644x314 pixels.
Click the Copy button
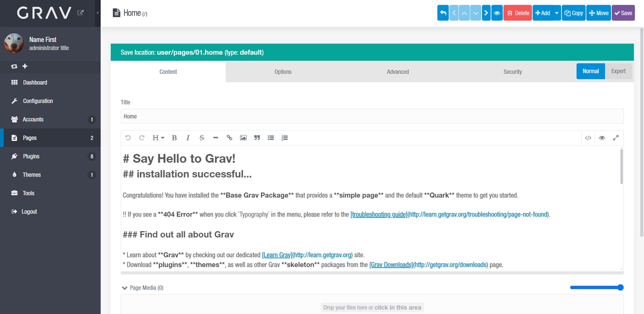point(574,13)
